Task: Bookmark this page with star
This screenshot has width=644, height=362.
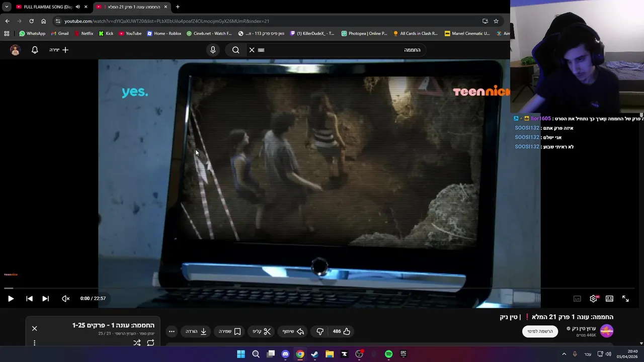Action: pos(496,21)
